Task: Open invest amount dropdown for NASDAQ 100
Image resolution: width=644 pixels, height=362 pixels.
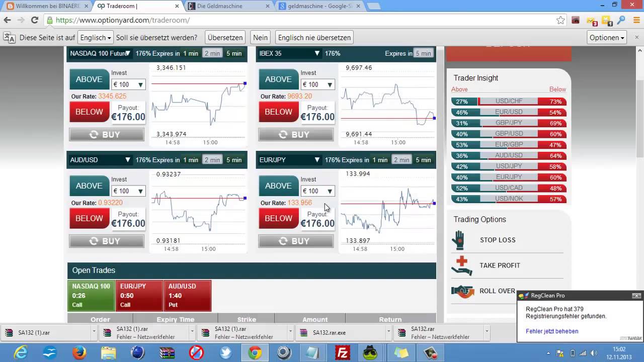Action: coord(128,84)
